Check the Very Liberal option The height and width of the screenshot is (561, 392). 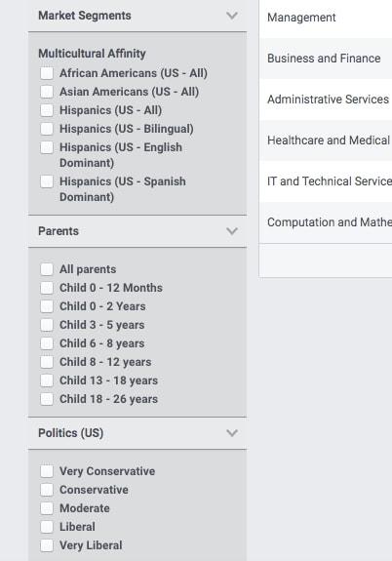pyautogui.click(x=47, y=545)
